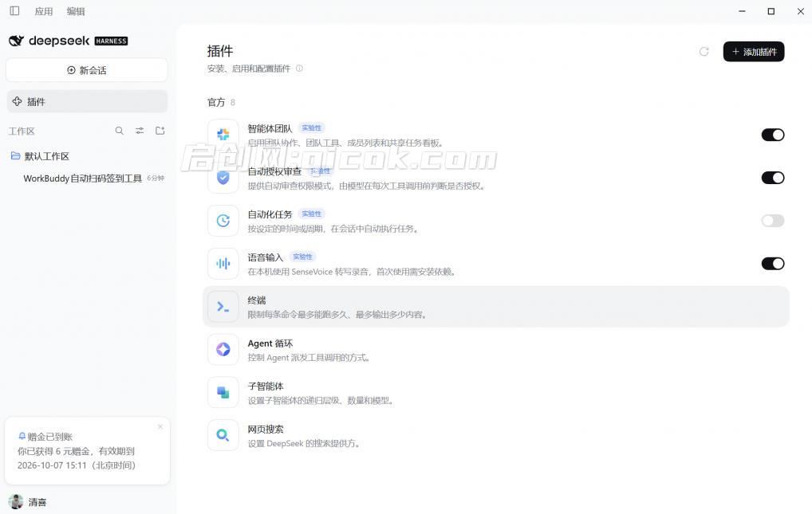Click 自动化任务 plugin title
This screenshot has height=514, width=812.
coord(270,214)
